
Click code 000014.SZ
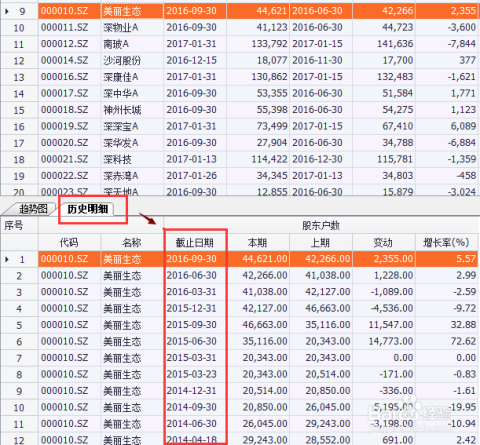pyautogui.click(x=65, y=60)
